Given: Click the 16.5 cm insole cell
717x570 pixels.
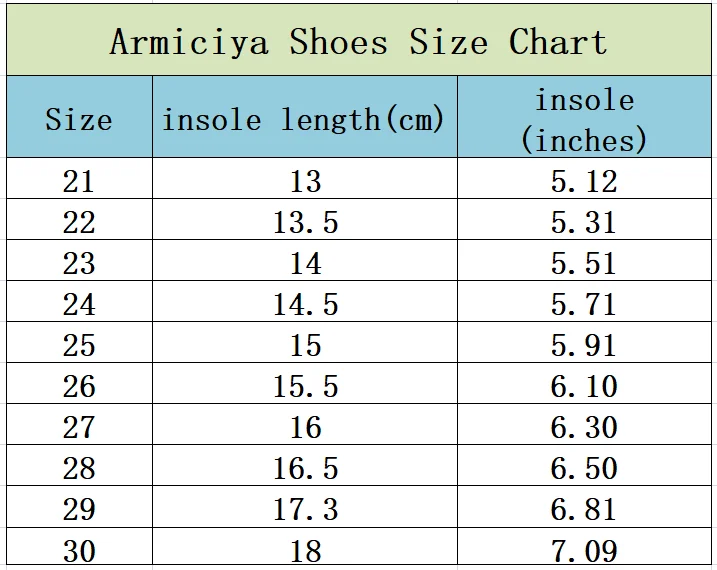Looking at the screenshot, I should click(x=305, y=468).
